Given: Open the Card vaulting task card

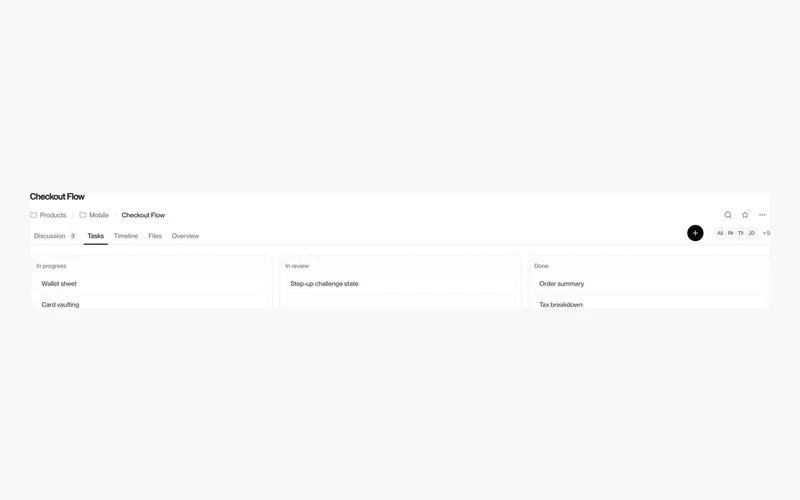Looking at the screenshot, I should pos(152,303).
